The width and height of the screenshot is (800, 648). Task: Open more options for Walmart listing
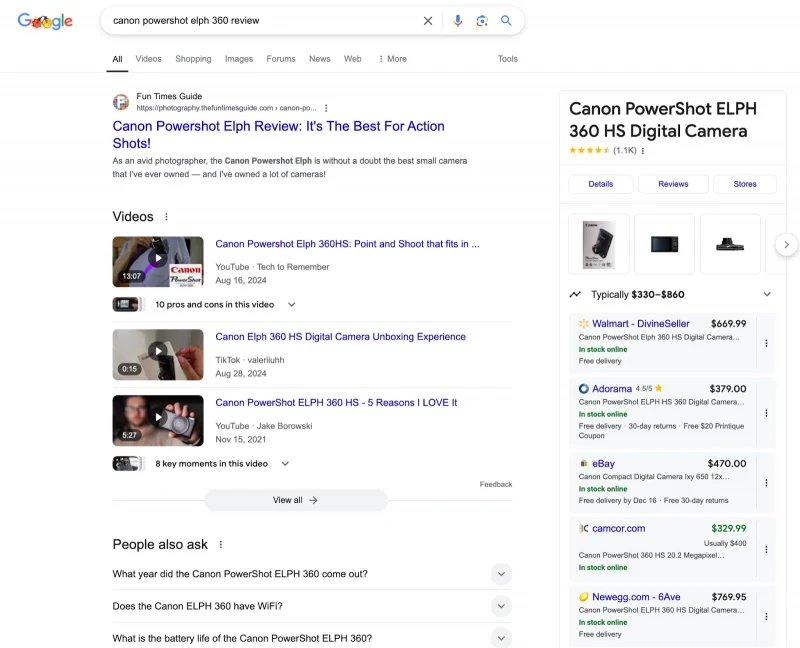[766, 343]
